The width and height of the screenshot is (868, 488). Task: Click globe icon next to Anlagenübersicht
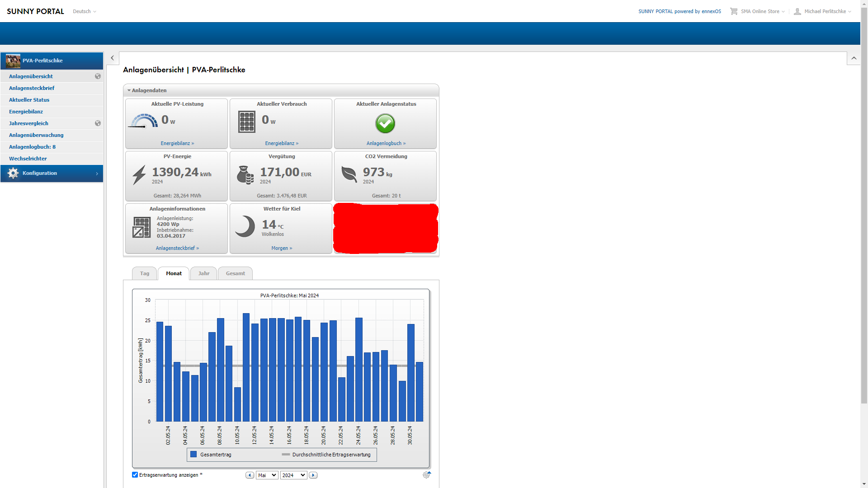(x=98, y=76)
